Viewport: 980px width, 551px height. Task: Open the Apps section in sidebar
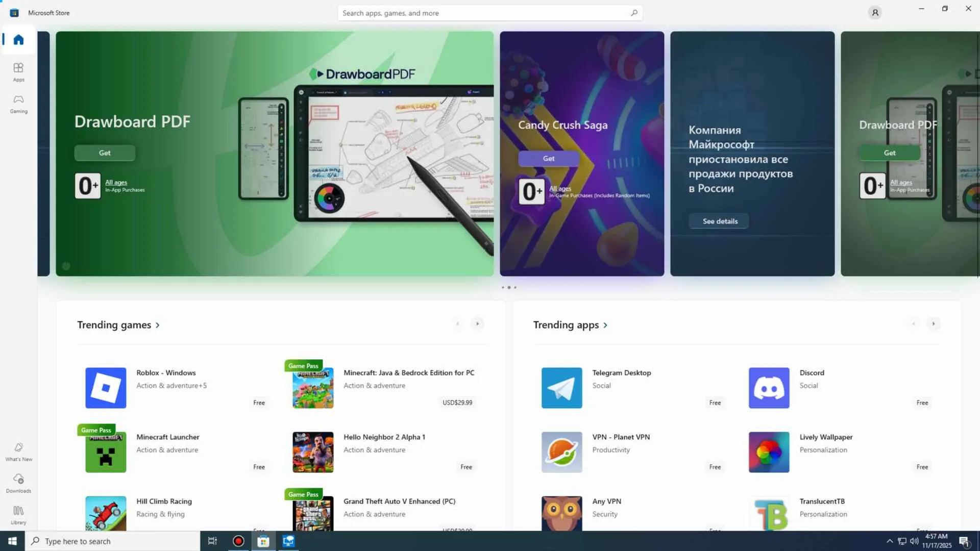point(18,71)
